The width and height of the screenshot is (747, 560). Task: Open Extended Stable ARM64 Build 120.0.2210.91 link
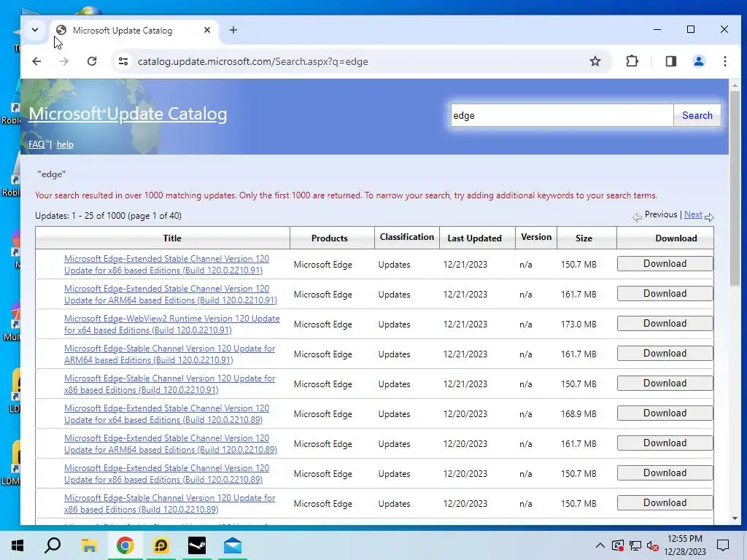(x=171, y=295)
